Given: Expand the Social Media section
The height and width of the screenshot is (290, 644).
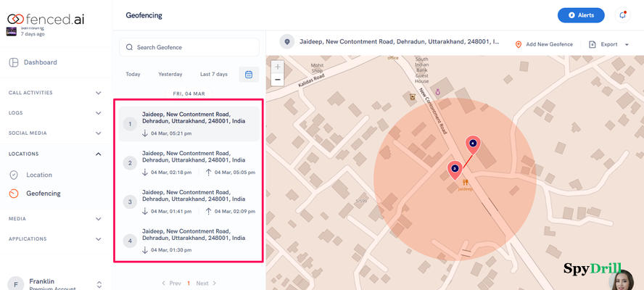Looking at the screenshot, I should pyautogui.click(x=99, y=133).
